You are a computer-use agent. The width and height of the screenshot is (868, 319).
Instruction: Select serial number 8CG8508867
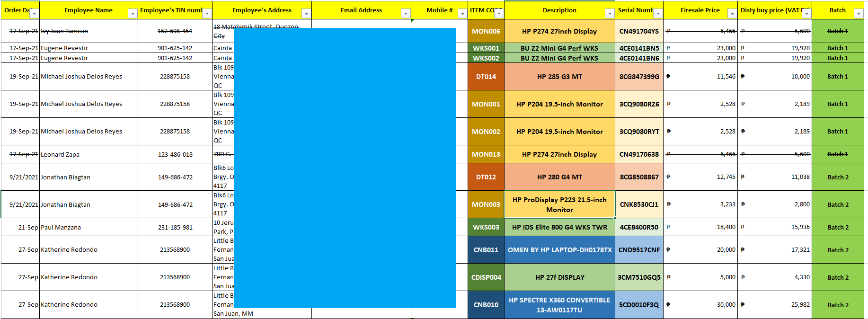pyautogui.click(x=639, y=177)
